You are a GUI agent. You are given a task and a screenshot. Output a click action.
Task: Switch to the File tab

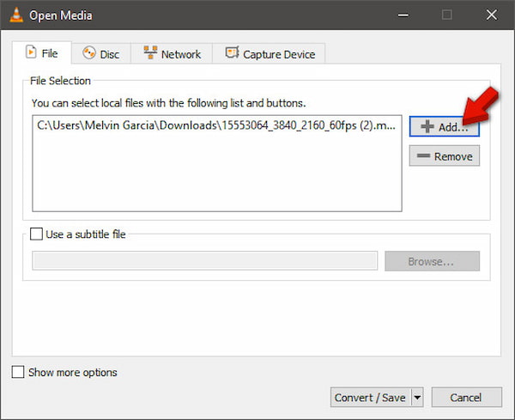point(42,53)
